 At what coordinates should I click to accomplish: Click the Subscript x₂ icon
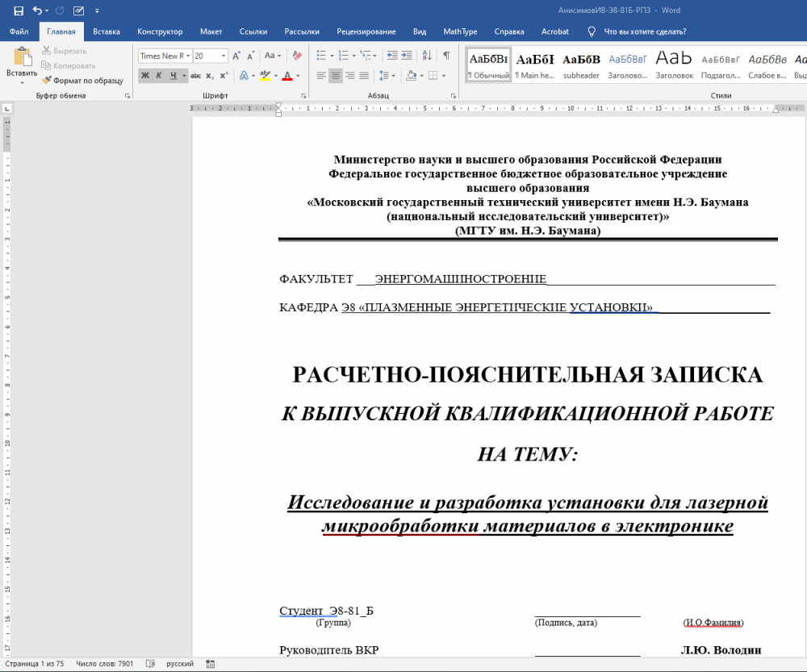[210, 76]
